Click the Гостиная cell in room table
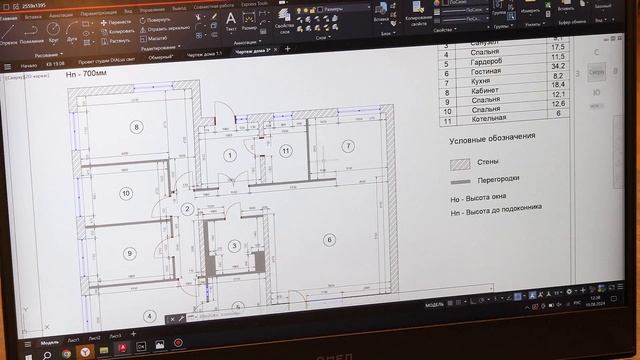The width and height of the screenshot is (640, 360). 486,71
